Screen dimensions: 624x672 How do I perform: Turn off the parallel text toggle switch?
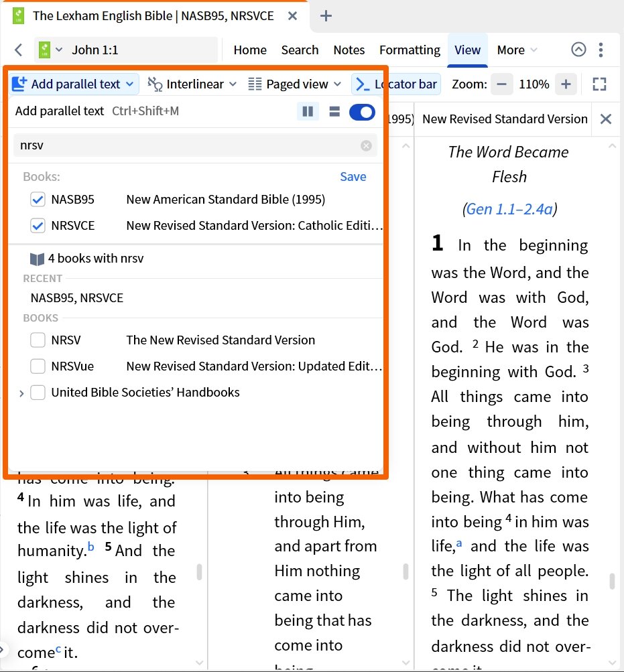[362, 113]
